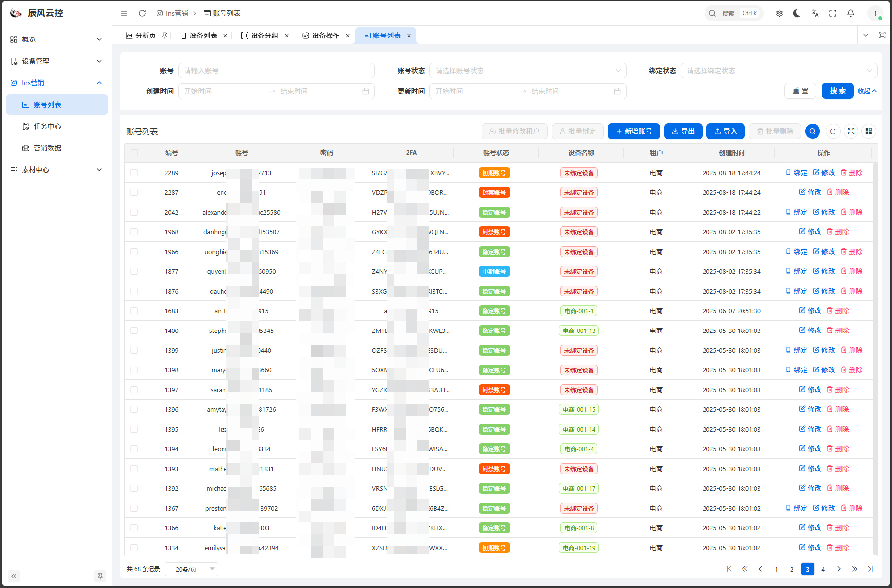Expand the 设备管理 sidebar menu

56,61
